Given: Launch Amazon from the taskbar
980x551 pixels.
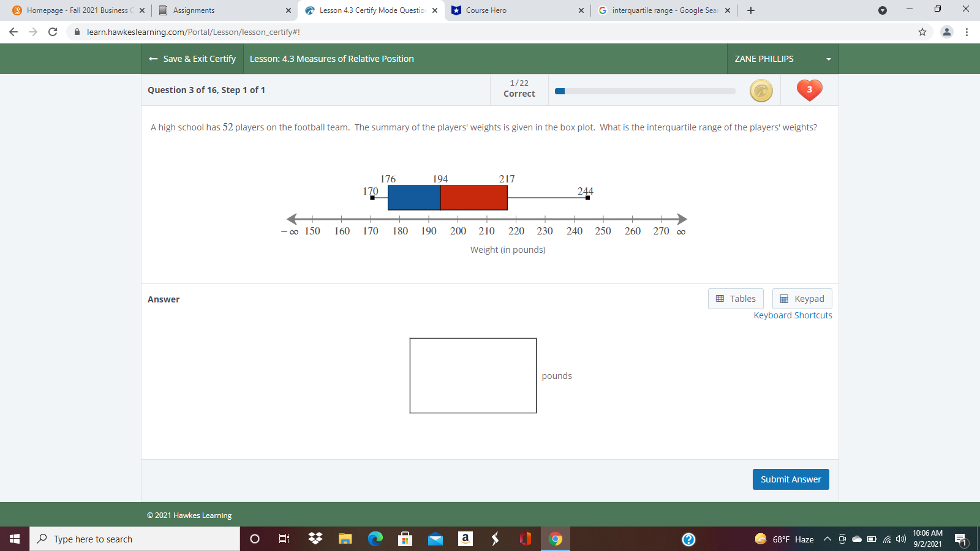Looking at the screenshot, I should (466, 539).
